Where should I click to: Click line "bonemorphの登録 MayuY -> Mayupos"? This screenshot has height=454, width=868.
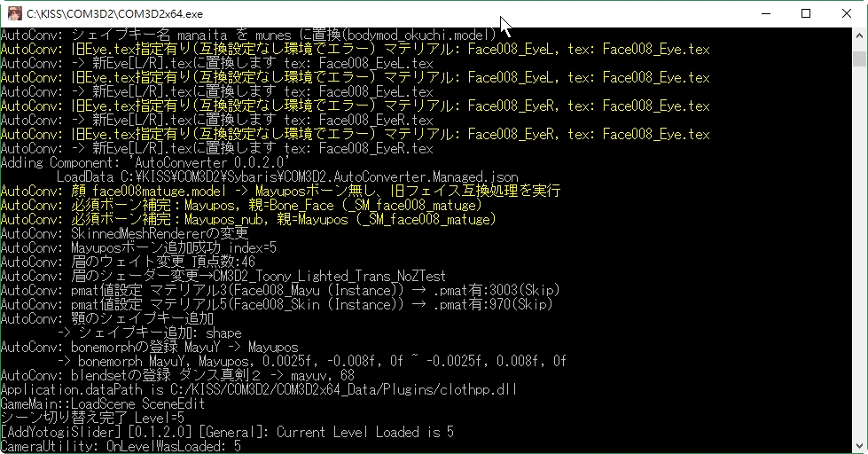pos(150,347)
